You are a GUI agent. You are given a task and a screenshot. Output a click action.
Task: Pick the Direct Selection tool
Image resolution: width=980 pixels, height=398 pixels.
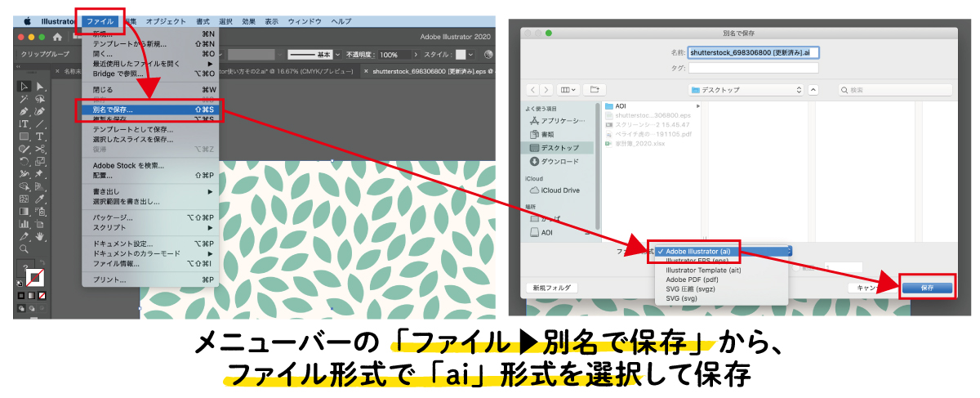(x=39, y=87)
